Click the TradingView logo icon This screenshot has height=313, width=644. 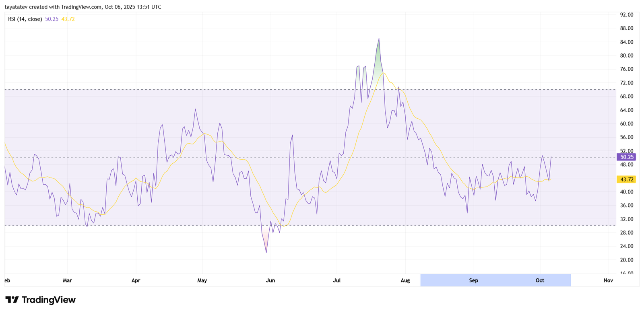coord(12,300)
